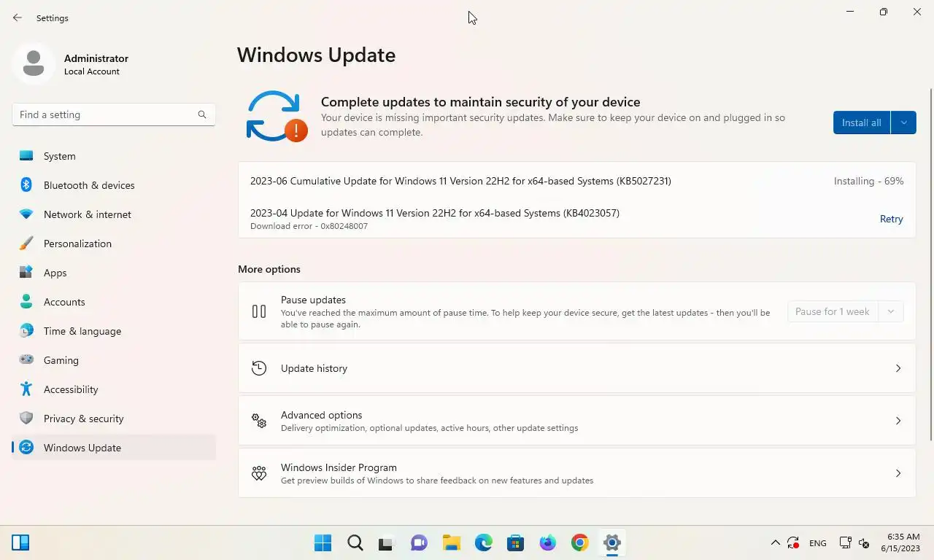Open the Windows Start menu
The width and height of the screenshot is (934, 560).
pos(323,542)
